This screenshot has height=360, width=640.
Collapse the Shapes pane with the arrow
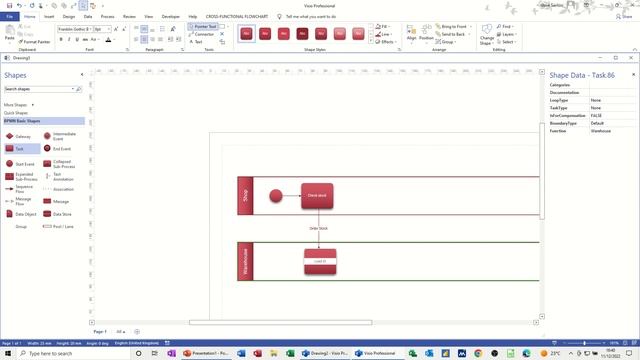click(82, 75)
